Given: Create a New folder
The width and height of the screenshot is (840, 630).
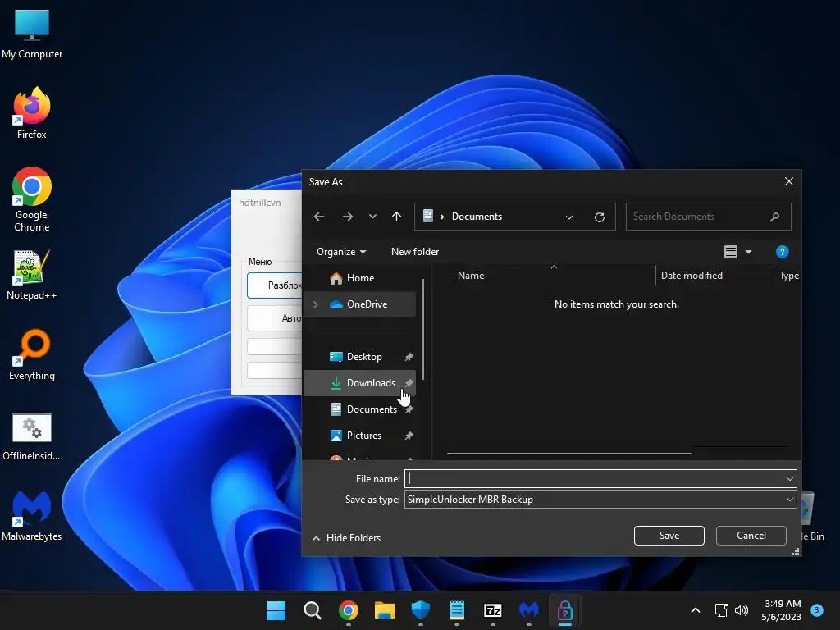Looking at the screenshot, I should [x=414, y=252].
